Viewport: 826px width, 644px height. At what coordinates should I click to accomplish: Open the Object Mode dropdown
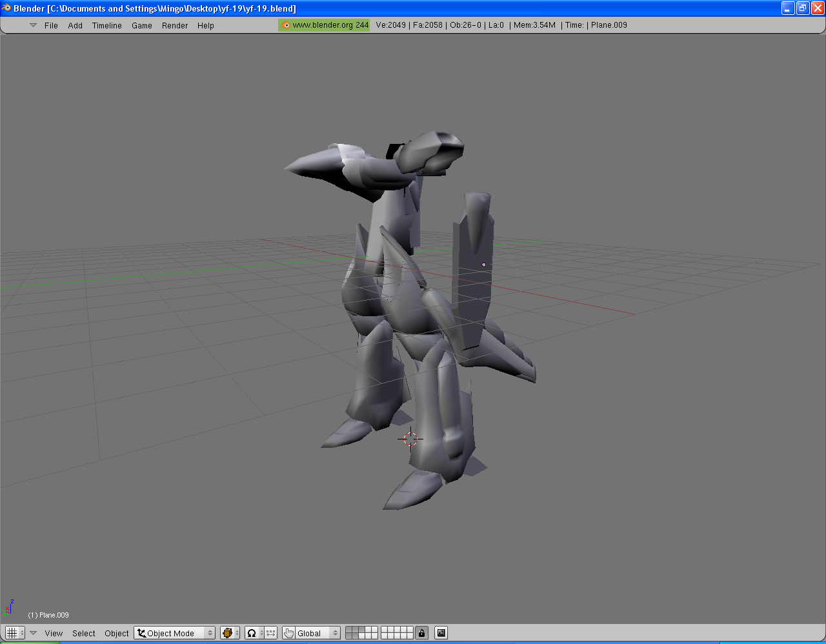pos(174,633)
